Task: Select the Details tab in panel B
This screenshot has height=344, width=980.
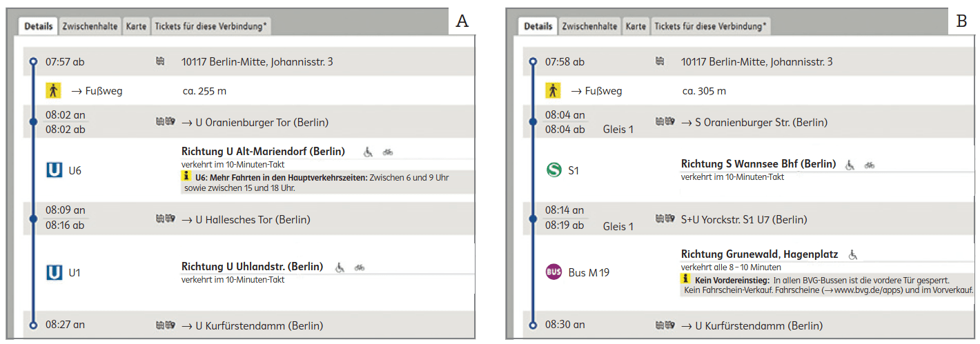Action: point(538,27)
